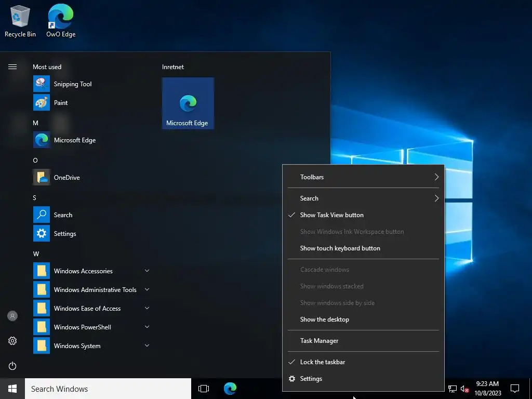Click the Windows Ease of Access folder icon
Image resolution: width=532 pixels, height=399 pixels.
(42, 308)
